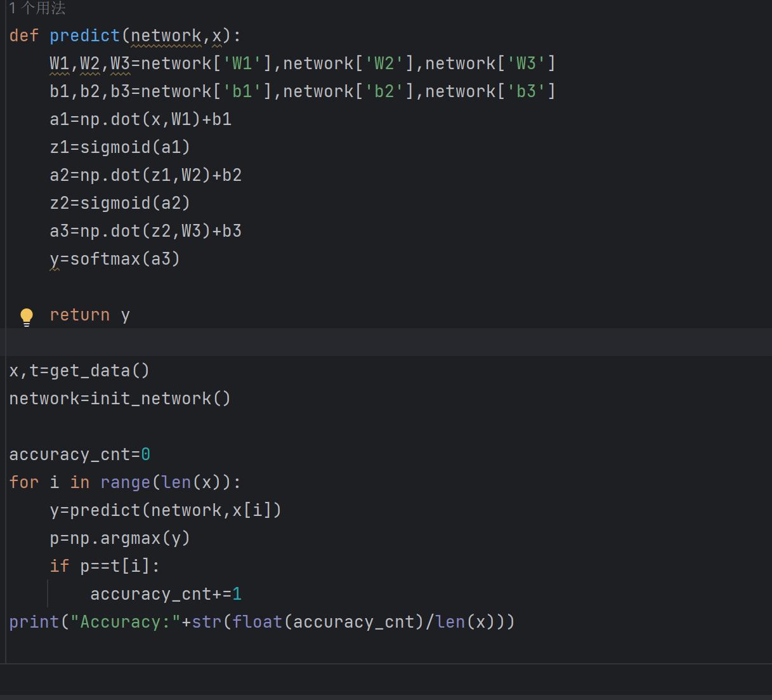Click the 'b3' string key
The height and width of the screenshot is (700, 772).
[x=526, y=91]
